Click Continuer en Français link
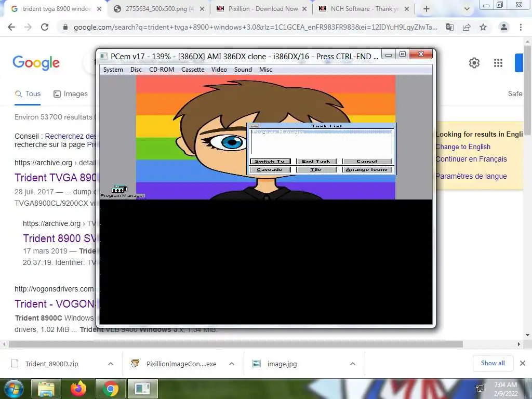Screen dimensions: 532x399 coord(471,159)
